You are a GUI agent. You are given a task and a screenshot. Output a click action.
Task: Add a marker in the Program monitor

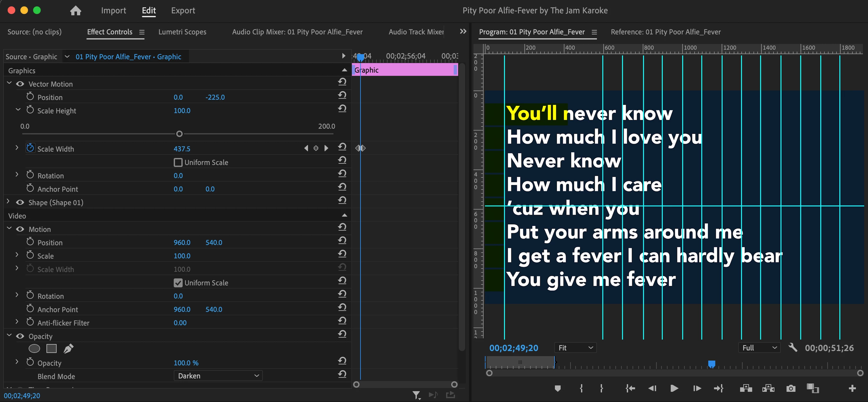point(557,389)
